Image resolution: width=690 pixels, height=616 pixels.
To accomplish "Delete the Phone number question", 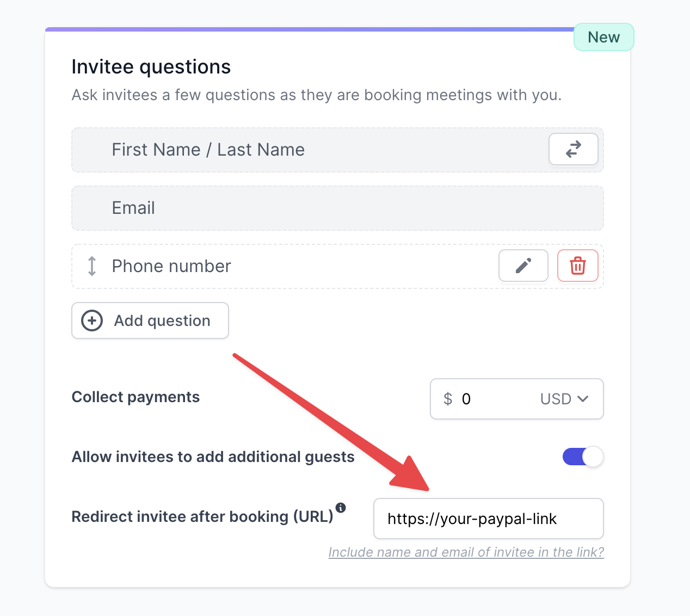I will coord(578,266).
